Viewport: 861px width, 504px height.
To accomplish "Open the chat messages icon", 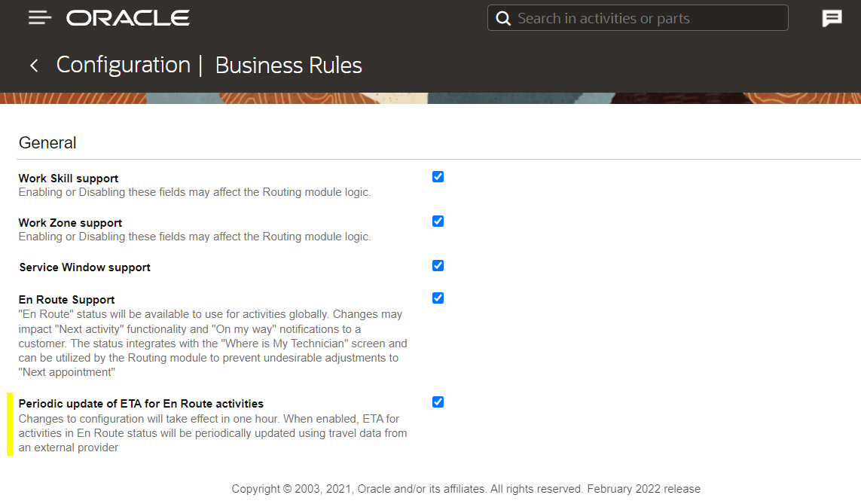I will coord(832,19).
